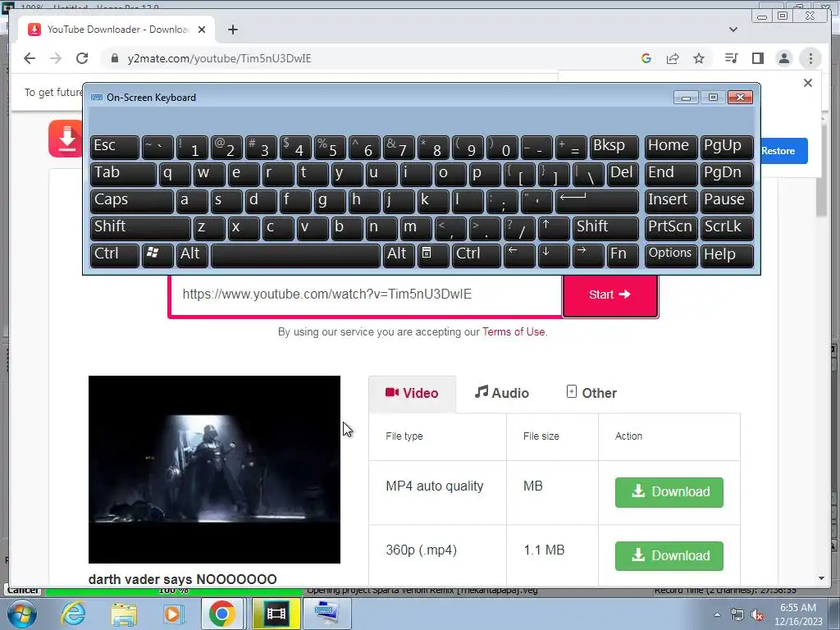The image size is (840, 630).
Task: Open Chrome profile avatar
Action: [x=783, y=58]
